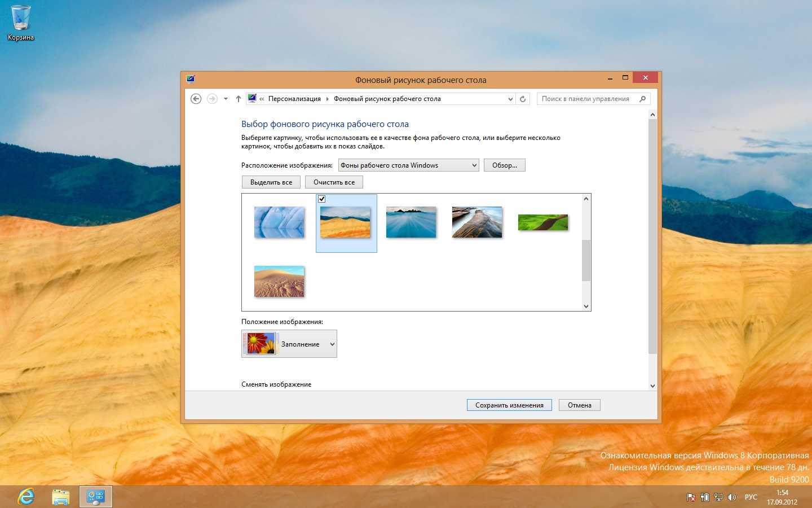Uncheck the orange hills wallpaper checkbox
Screen dimensions: 812x508
(321, 199)
